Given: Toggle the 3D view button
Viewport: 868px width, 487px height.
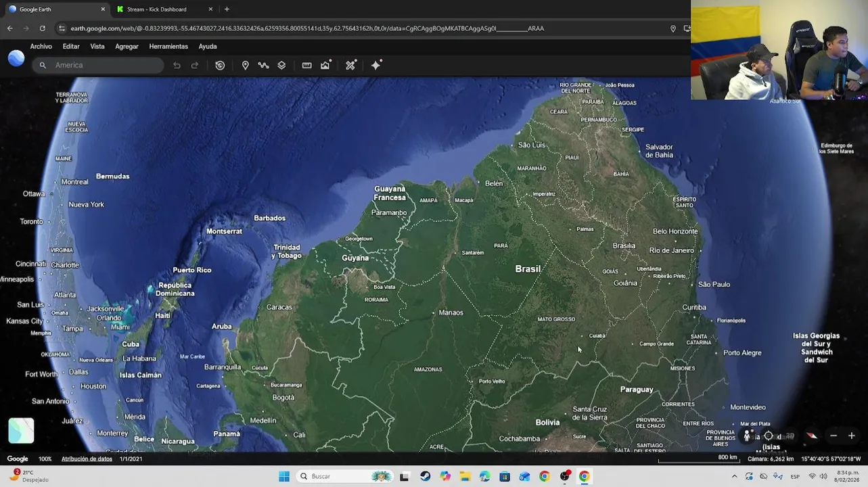Looking at the screenshot, I should tap(789, 436).
